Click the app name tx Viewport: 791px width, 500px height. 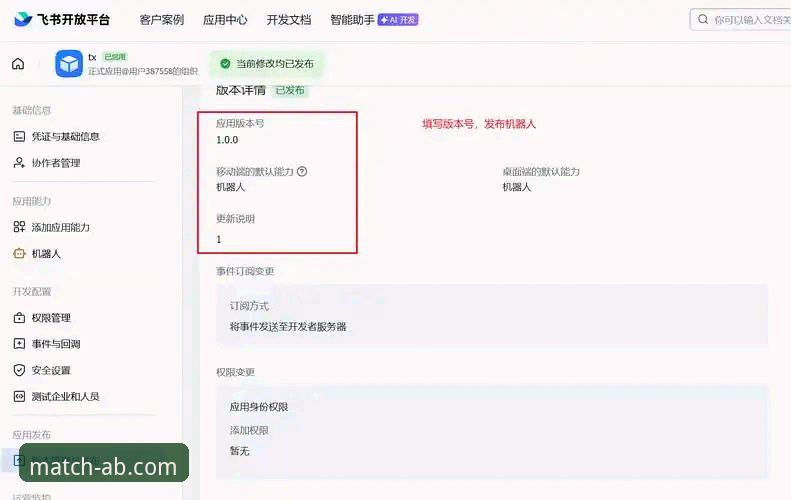[x=92, y=57]
